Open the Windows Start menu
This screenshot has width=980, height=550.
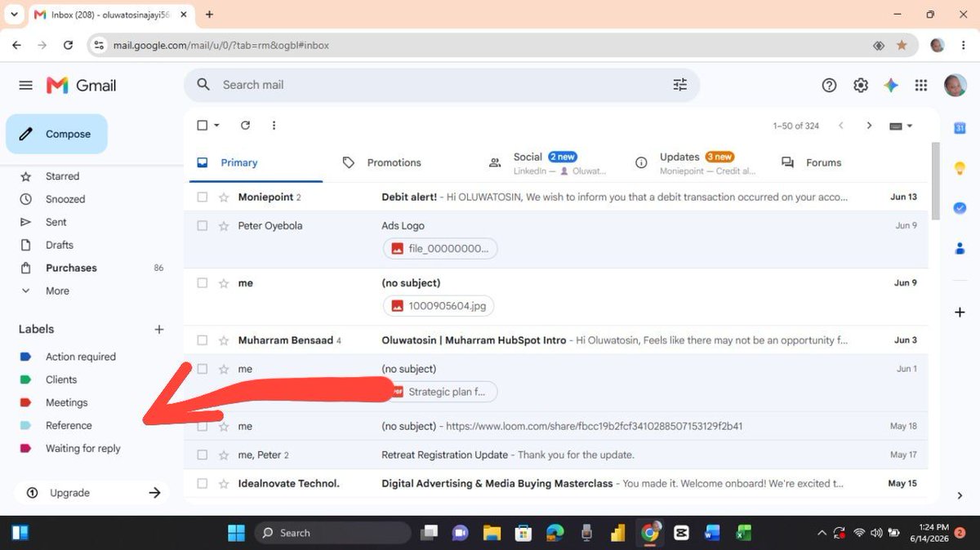point(236,533)
